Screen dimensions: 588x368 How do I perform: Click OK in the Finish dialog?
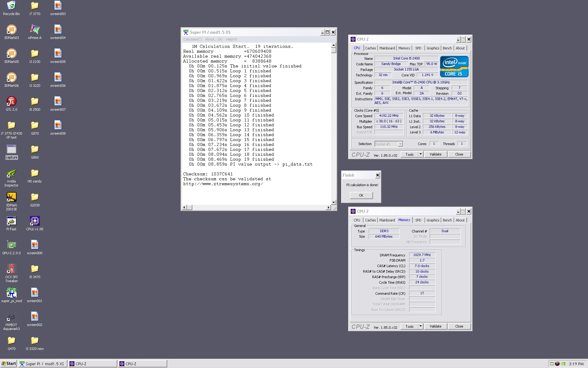pyautogui.click(x=361, y=195)
